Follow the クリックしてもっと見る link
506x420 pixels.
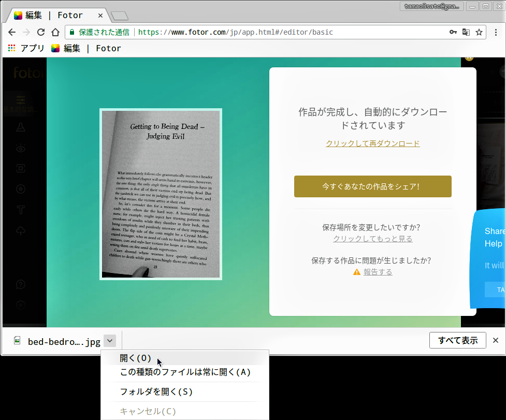click(373, 239)
